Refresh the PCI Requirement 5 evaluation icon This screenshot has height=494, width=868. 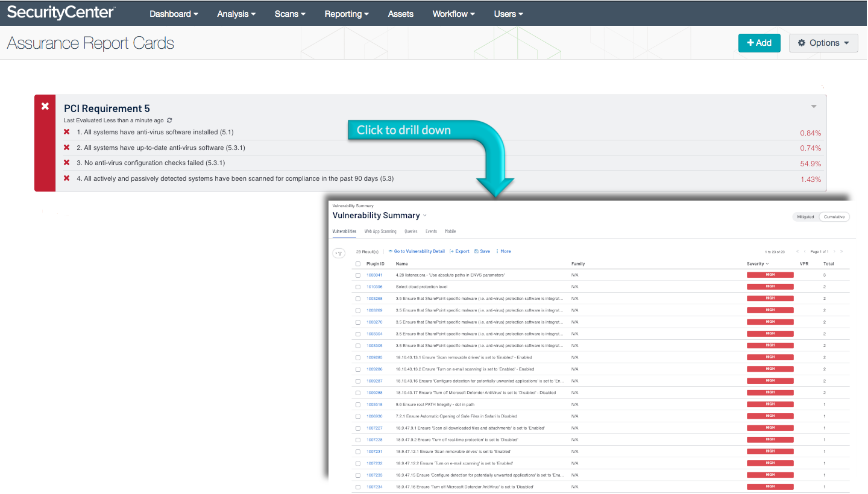169,120
